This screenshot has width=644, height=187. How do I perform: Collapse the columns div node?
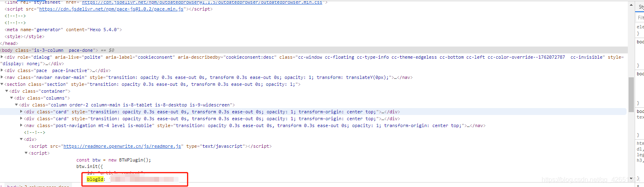[12, 98]
